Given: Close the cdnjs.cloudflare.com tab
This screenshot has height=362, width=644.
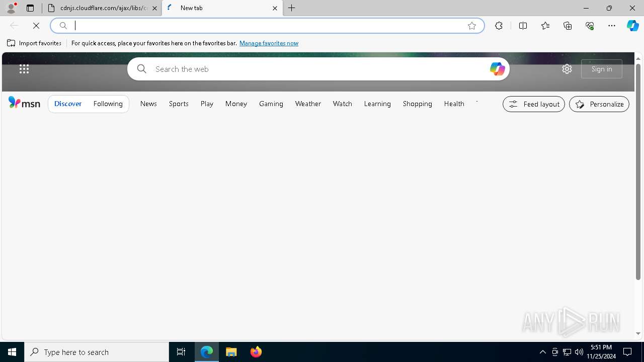Looking at the screenshot, I should pos(154,8).
